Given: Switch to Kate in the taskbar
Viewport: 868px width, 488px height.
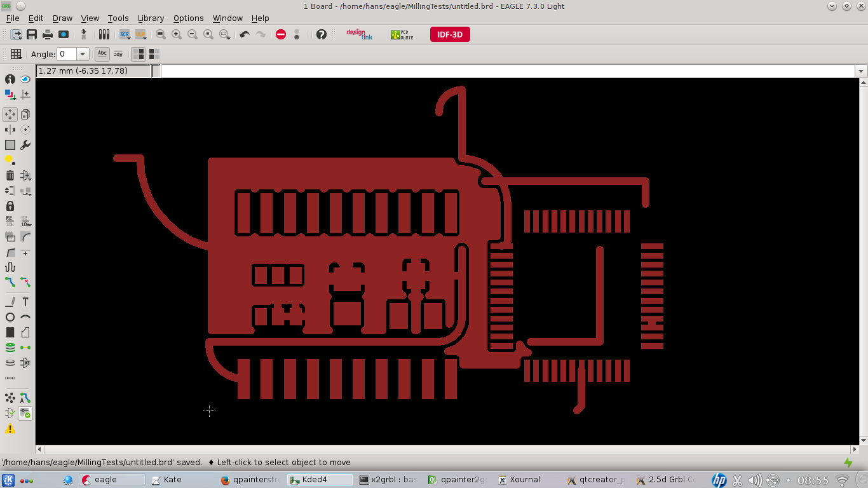Looking at the screenshot, I should [180, 480].
